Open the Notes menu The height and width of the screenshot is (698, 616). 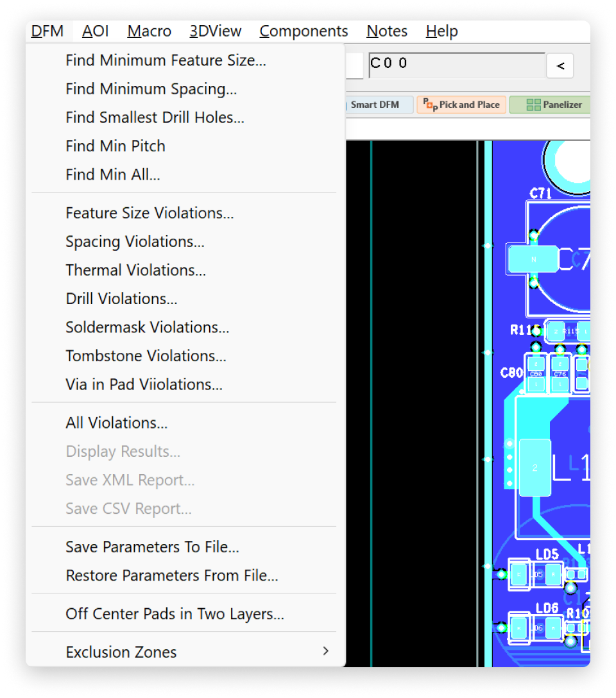(386, 31)
